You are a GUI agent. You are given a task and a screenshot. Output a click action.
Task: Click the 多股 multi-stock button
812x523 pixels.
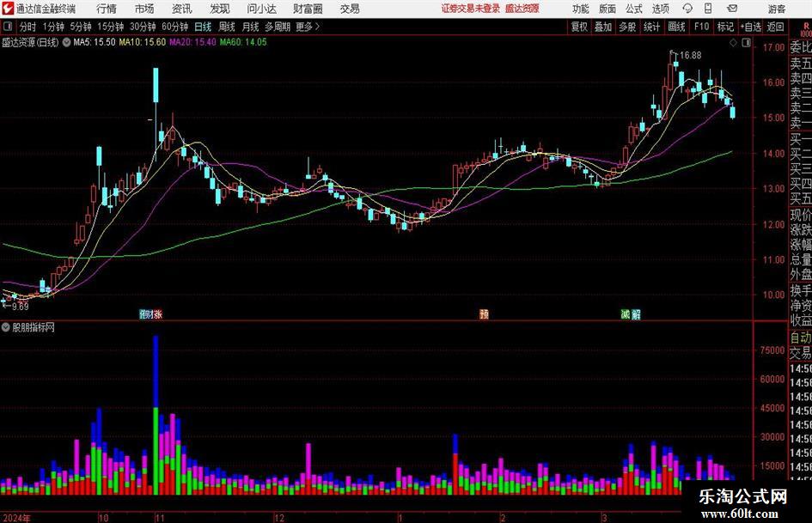627,27
